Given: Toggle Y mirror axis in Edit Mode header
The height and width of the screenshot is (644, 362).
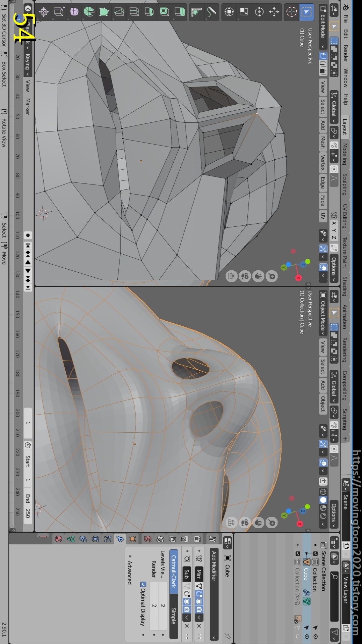Looking at the screenshot, I should 334,230.
